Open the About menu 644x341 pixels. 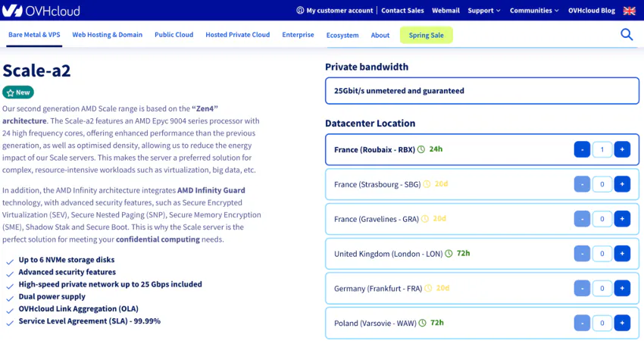click(x=380, y=36)
